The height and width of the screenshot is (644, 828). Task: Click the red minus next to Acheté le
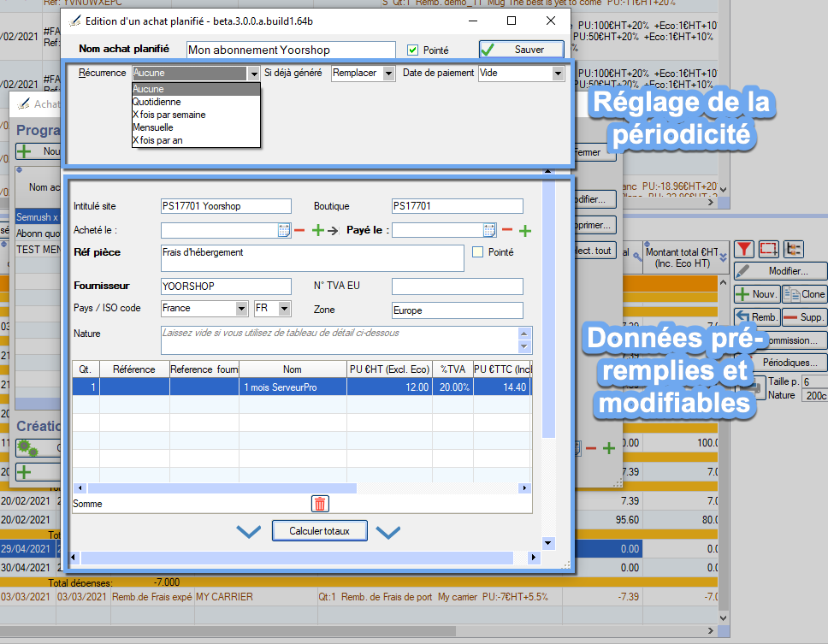coord(299,230)
